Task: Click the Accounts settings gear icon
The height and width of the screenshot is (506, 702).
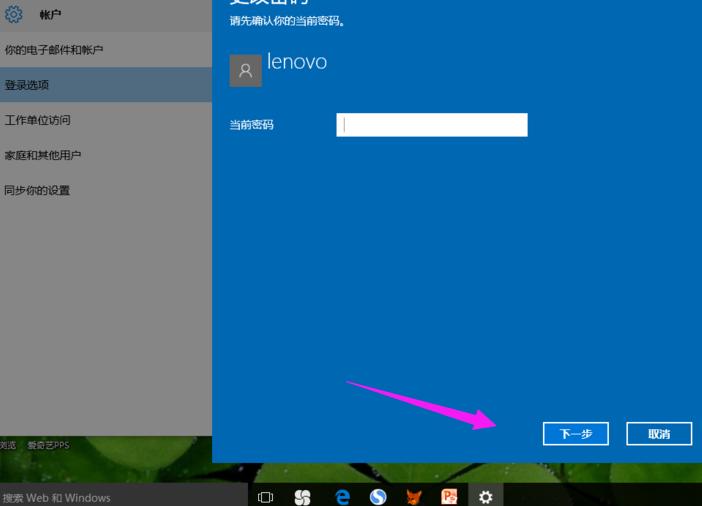Action: click(x=14, y=15)
